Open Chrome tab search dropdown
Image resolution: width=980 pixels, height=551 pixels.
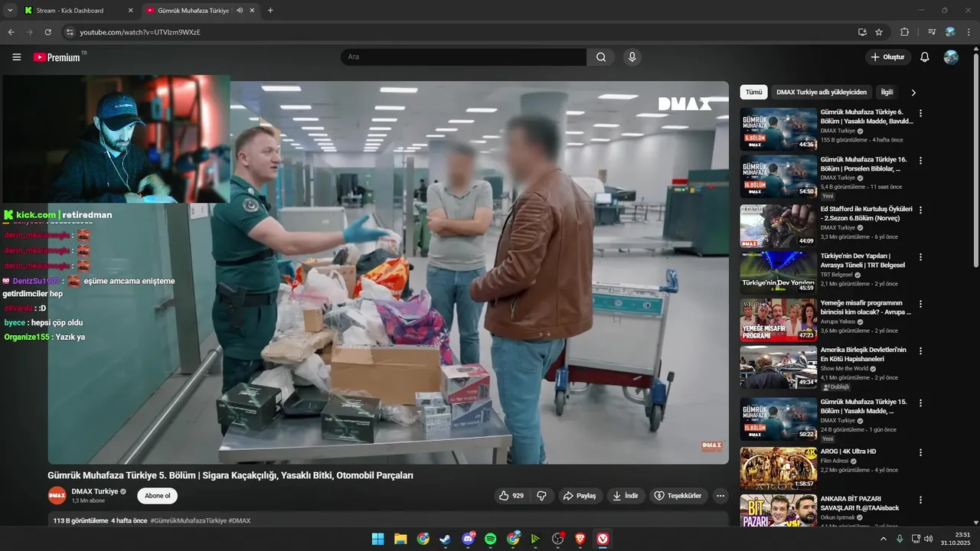point(10,11)
